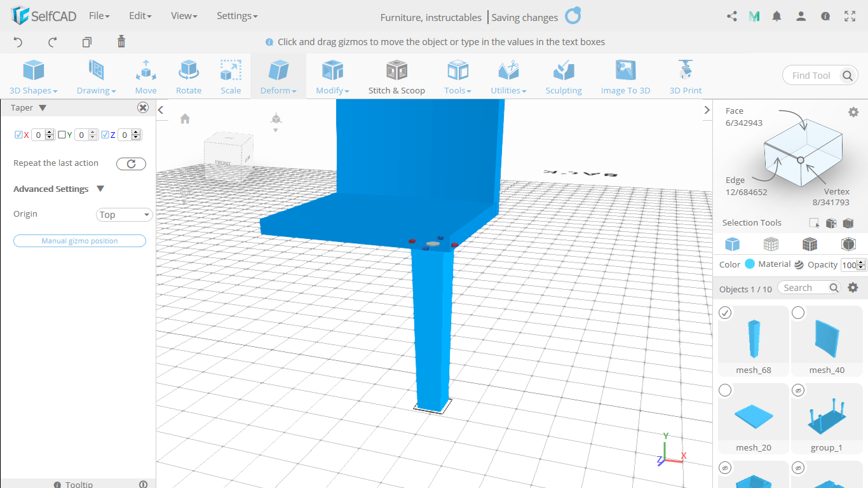The height and width of the screenshot is (488, 868).
Task: Select the Rotate tool
Action: pos(189,77)
